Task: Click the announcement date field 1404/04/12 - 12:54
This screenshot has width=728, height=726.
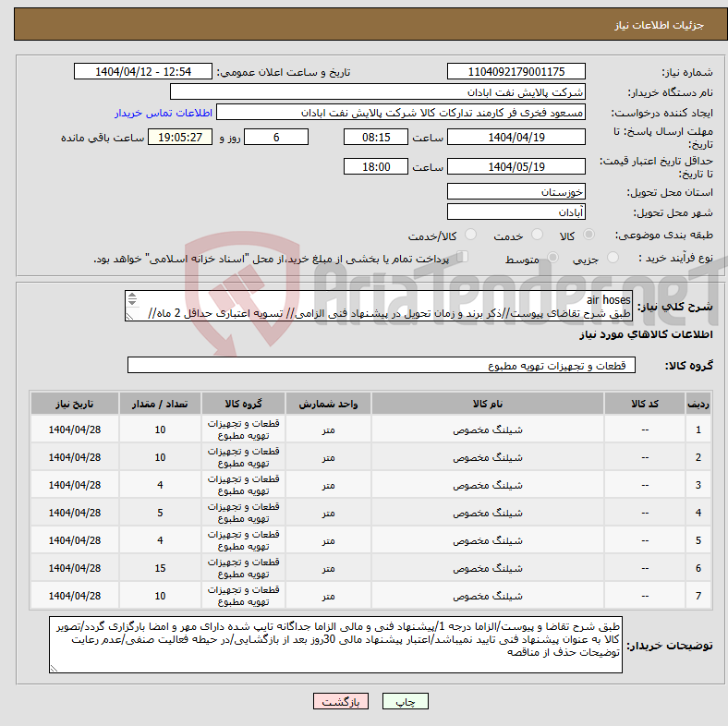Action: pos(143,72)
